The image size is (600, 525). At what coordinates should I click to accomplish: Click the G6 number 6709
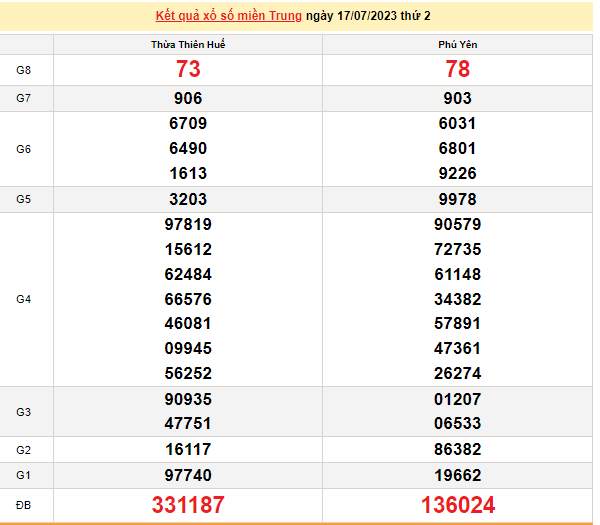click(x=188, y=124)
